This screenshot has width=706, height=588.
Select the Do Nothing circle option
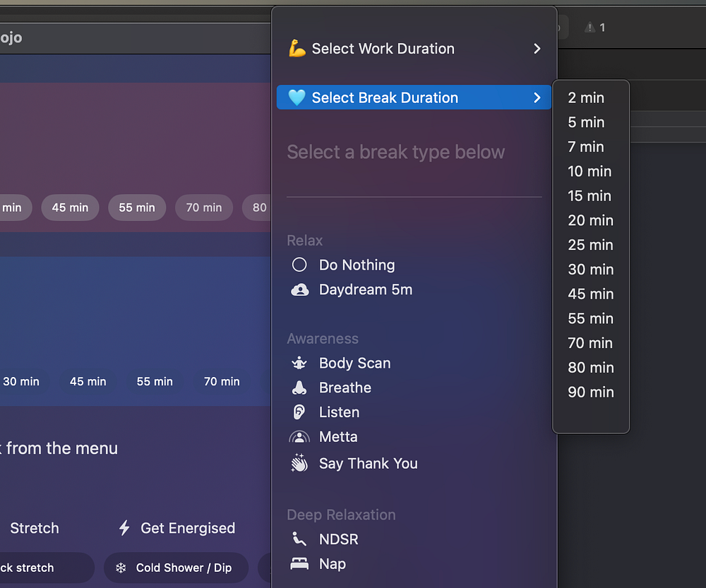(299, 265)
